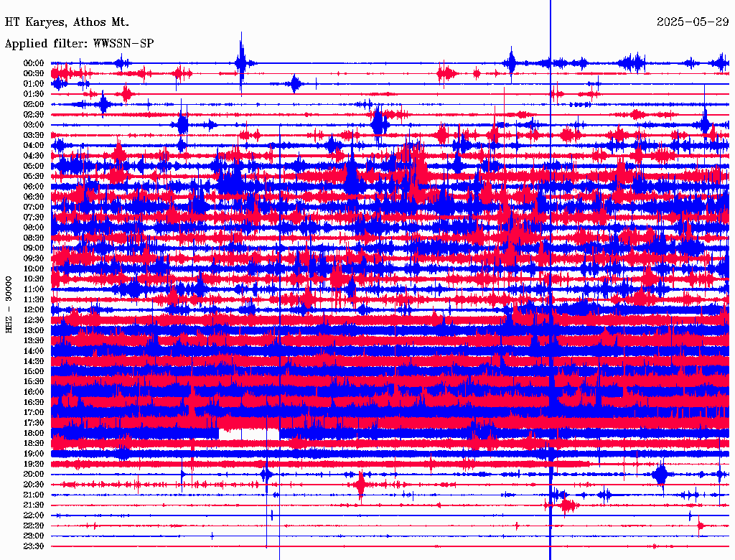
Task: Select the 21:00 time label
Action: (x=34, y=495)
